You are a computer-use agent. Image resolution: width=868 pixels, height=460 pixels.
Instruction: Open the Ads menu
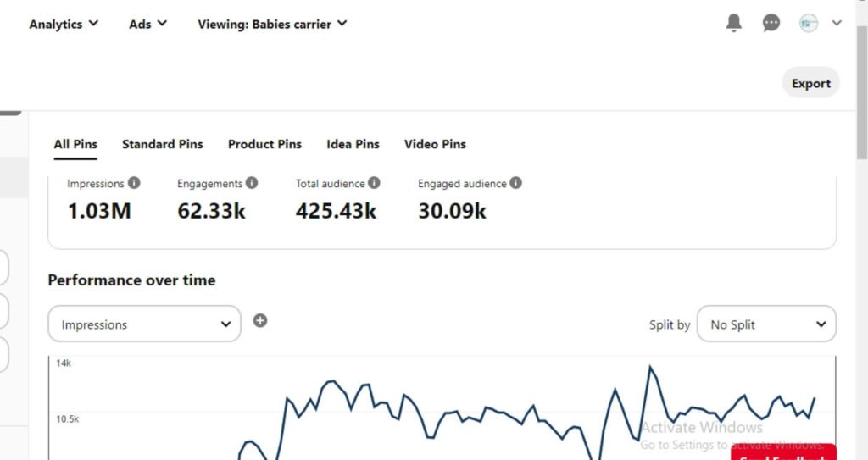147,24
